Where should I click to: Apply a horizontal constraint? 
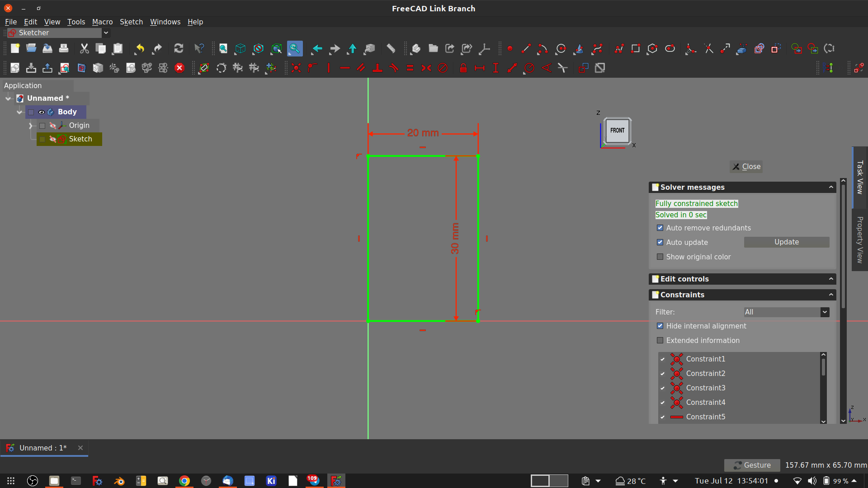tap(345, 68)
